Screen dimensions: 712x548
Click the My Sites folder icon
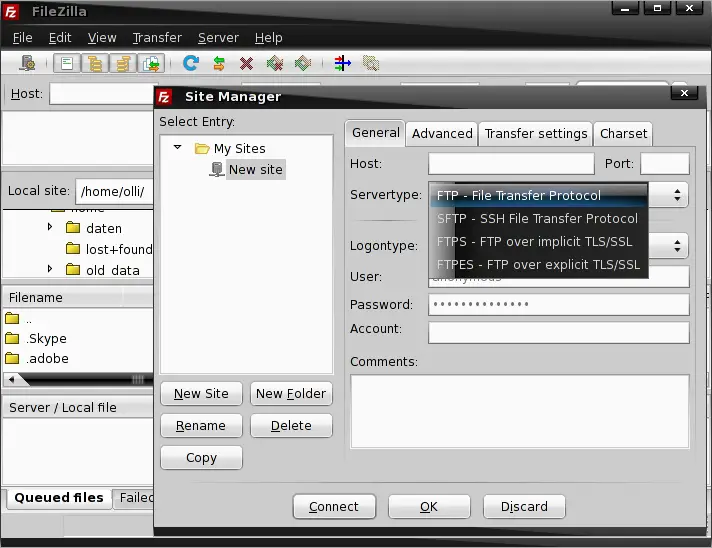202,148
